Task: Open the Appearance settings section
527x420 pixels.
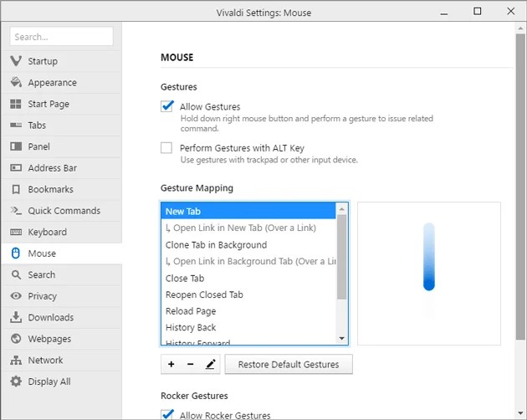Action: [x=62, y=82]
